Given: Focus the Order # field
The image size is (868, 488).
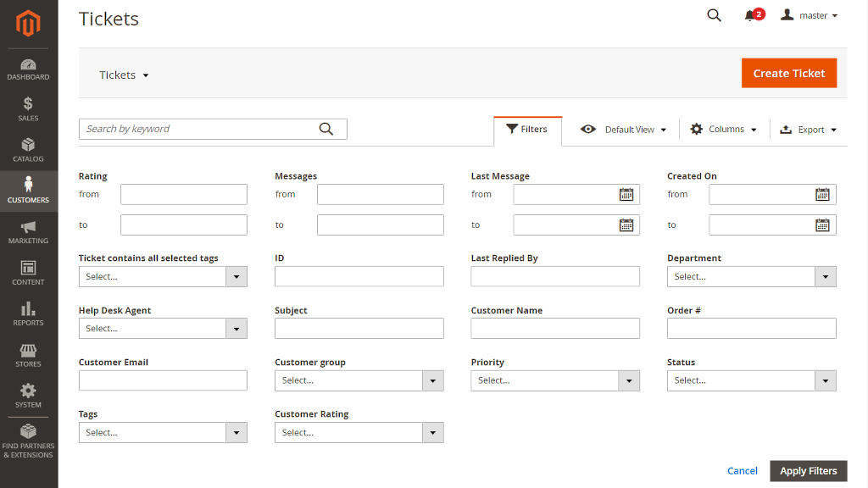Looking at the screenshot, I should coord(751,329).
